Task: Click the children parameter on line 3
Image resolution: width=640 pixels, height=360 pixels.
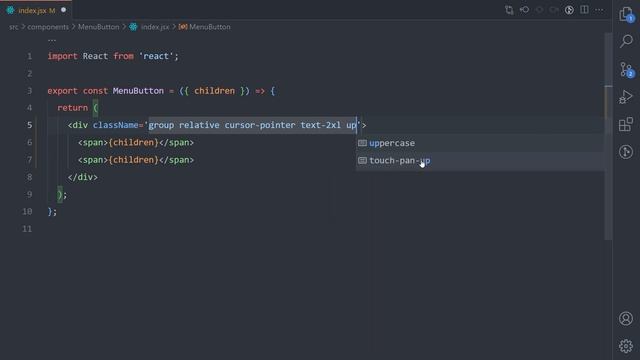Action: tap(214, 91)
